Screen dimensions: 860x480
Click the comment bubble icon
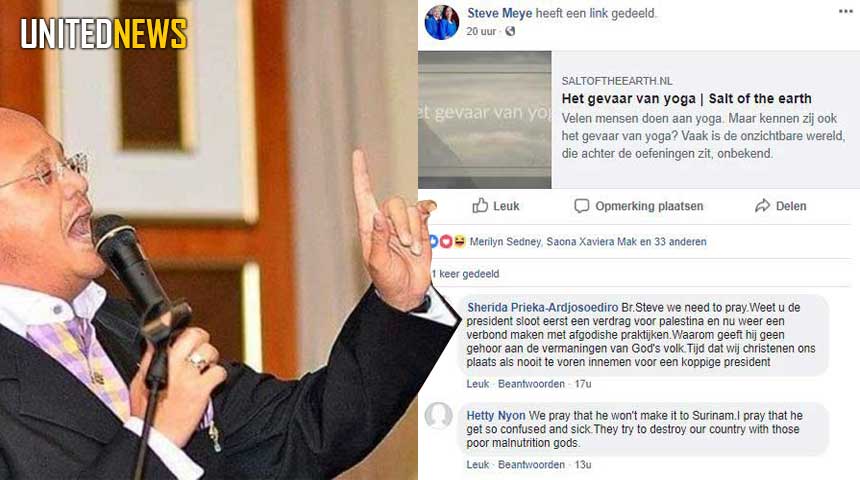(x=581, y=206)
